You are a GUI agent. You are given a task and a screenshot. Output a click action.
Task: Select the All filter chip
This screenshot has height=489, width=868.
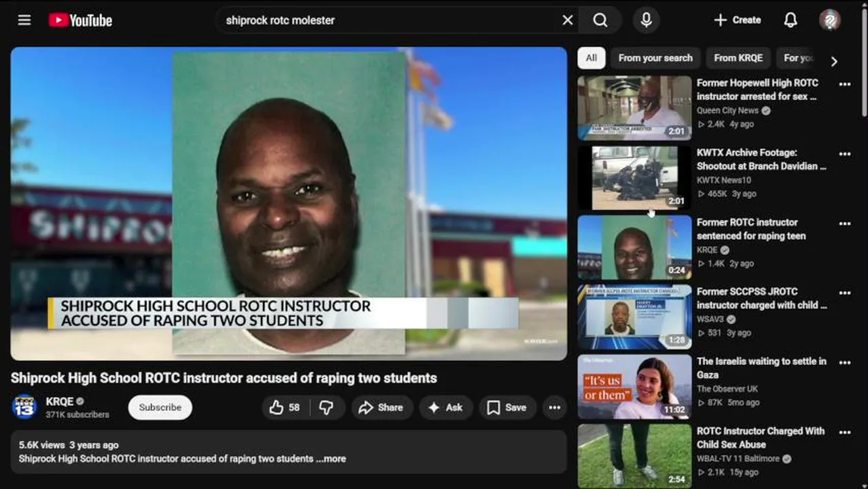coord(592,58)
